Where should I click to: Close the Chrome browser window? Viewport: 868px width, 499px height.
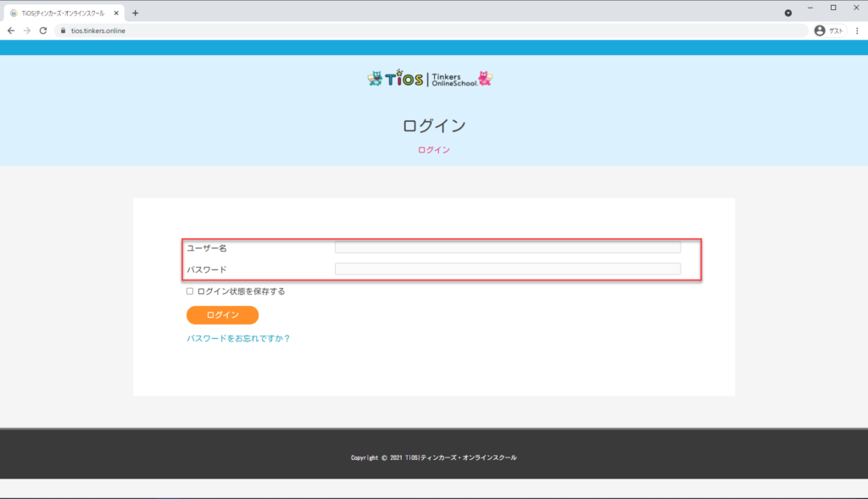(x=854, y=8)
